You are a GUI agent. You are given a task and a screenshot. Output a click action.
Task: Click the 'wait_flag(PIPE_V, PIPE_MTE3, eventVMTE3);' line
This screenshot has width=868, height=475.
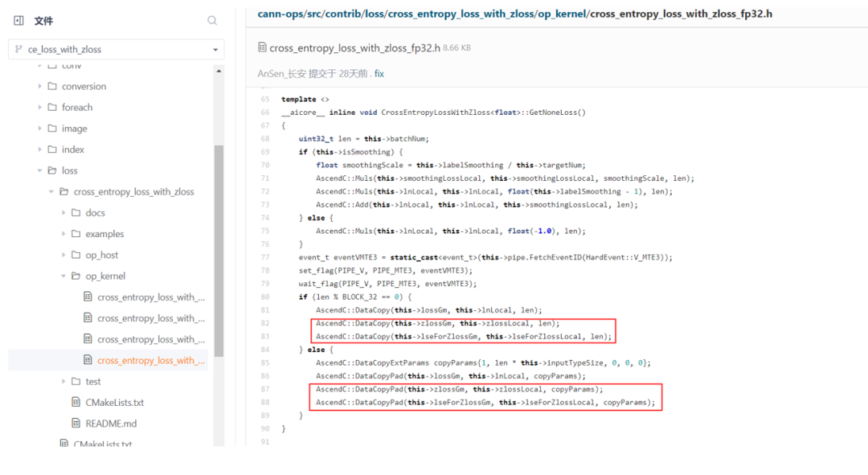point(387,284)
